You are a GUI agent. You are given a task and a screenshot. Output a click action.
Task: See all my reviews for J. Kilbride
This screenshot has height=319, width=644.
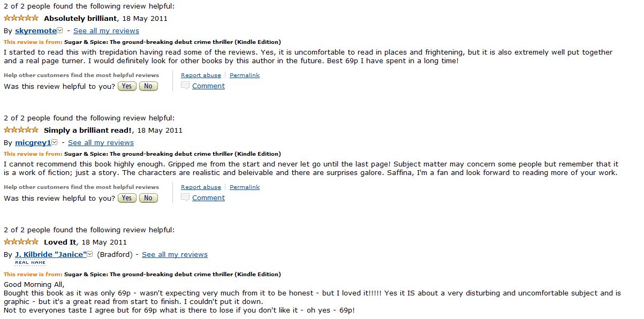click(x=175, y=255)
